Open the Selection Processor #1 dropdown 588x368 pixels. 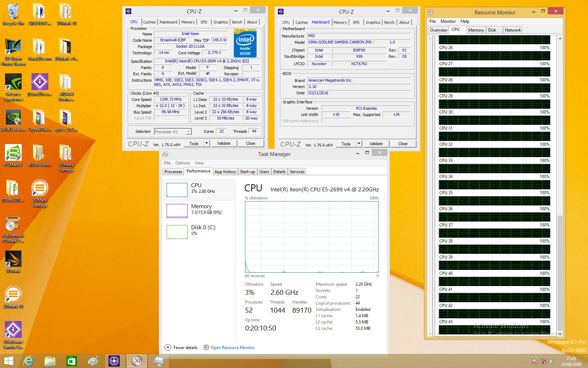[x=173, y=132]
